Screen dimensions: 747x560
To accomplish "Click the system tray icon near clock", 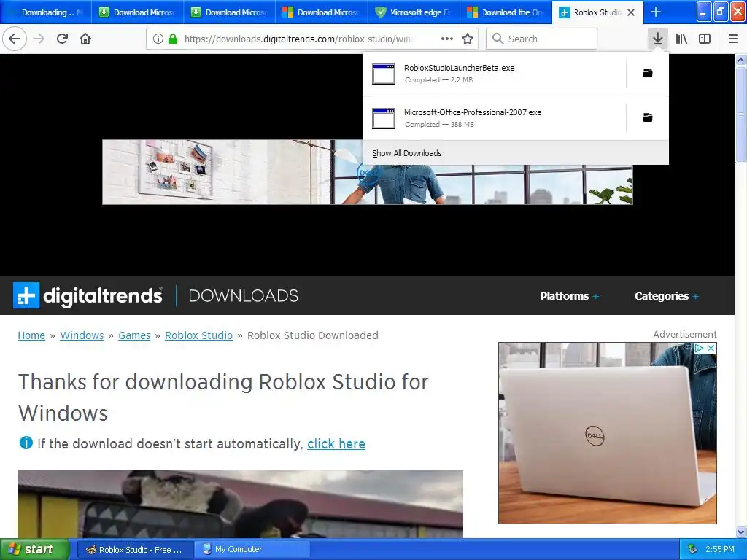I will coord(693,550).
